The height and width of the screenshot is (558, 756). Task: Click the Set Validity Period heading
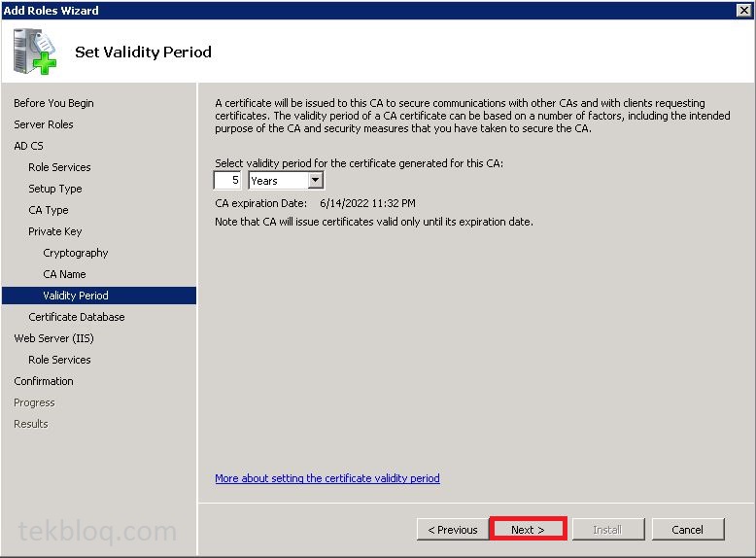pos(143,52)
